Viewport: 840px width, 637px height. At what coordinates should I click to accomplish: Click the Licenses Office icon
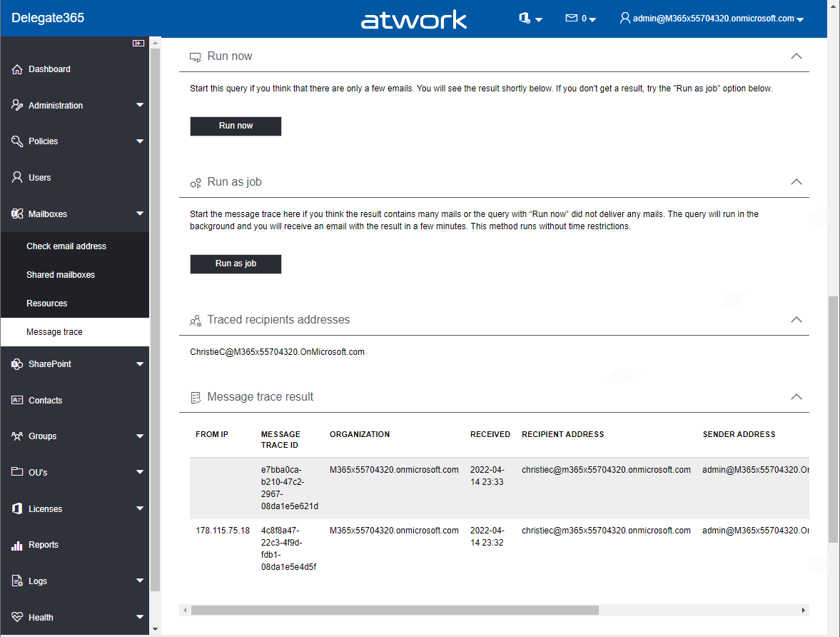click(x=18, y=508)
